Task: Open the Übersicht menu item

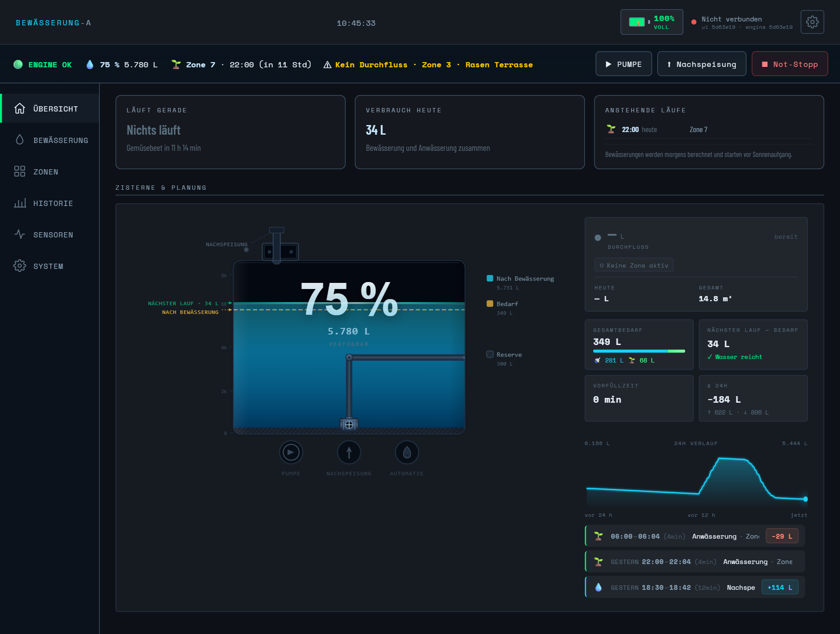Action: (50, 108)
